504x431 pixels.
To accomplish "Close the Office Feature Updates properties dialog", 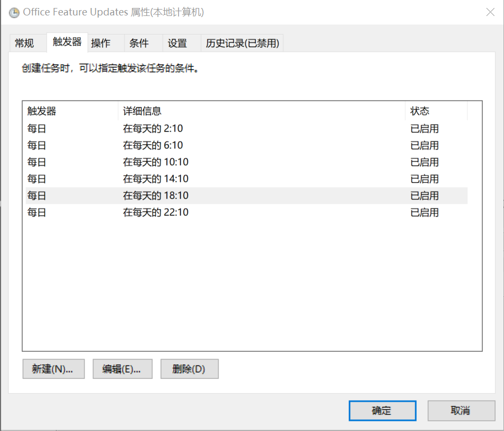I will tap(490, 12).
